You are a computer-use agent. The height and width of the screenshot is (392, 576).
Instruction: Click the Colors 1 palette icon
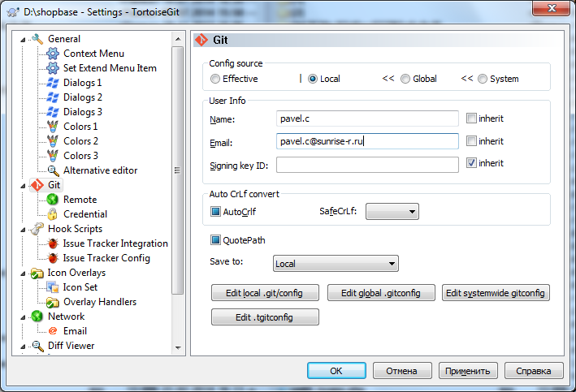[x=52, y=127]
